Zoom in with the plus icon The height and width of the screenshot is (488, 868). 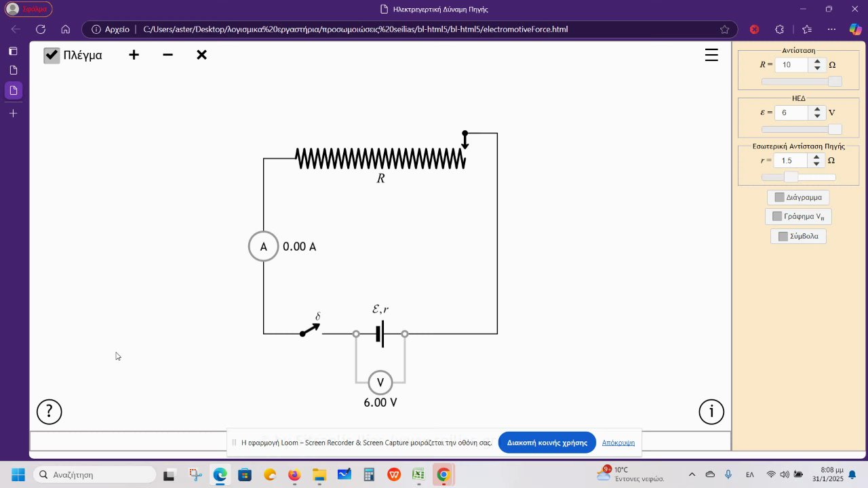click(134, 55)
